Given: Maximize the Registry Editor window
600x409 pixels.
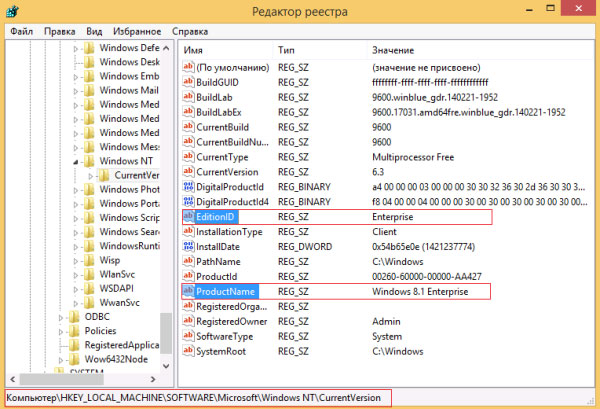Looking at the screenshot, I should pos(551,8).
